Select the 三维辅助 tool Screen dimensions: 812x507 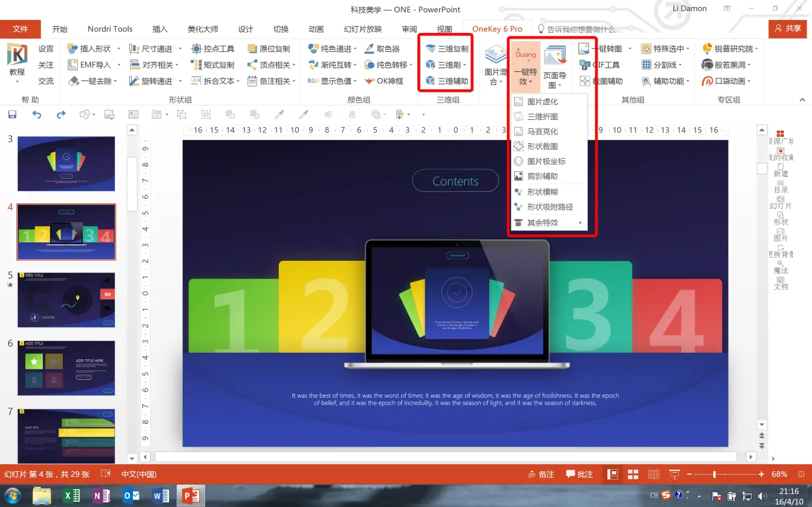click(x=447, y=81)
